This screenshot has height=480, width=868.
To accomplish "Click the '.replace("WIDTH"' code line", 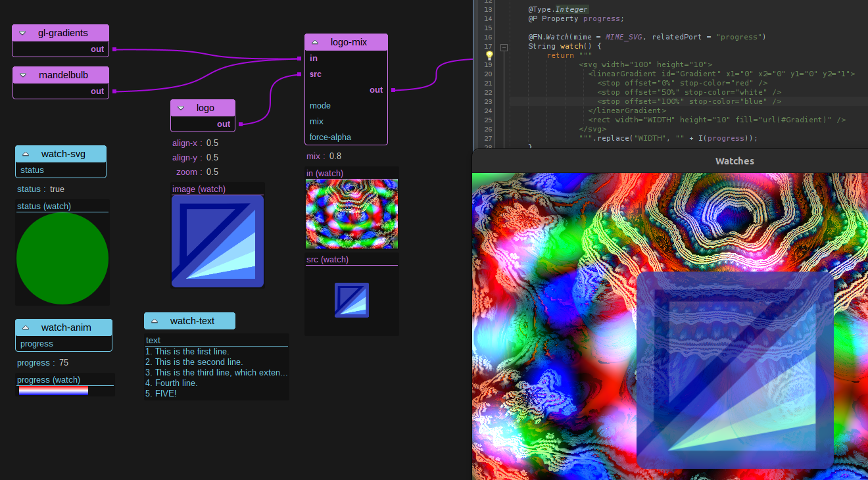I will tap(668, 138).
